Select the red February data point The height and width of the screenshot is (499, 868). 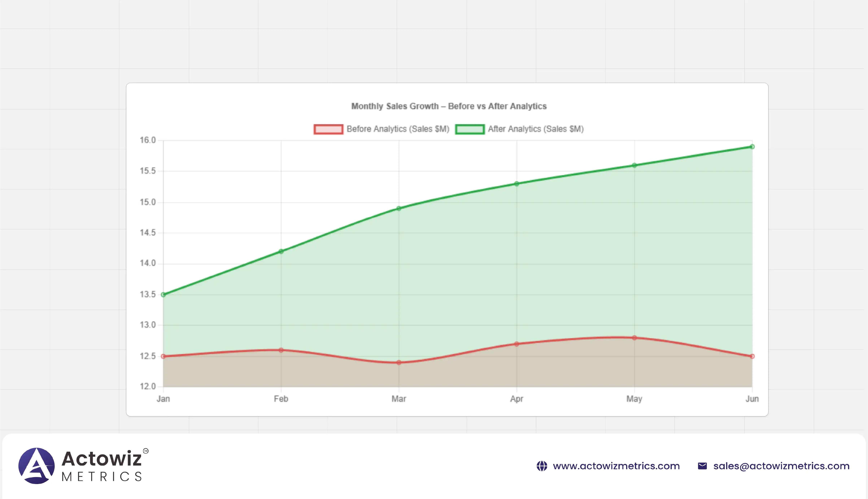click(281, 350)
